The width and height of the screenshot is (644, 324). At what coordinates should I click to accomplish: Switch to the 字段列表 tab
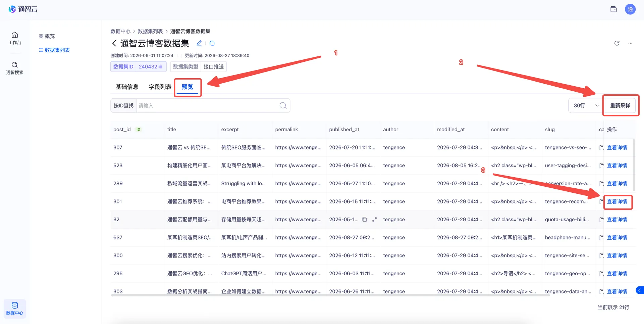coord(160,87)
